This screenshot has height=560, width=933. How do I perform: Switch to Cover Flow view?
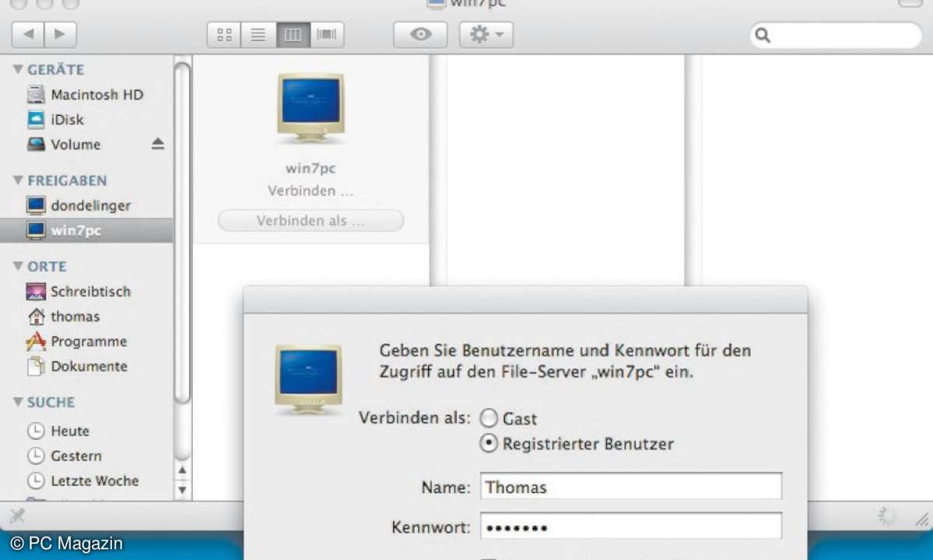(327, 34)
